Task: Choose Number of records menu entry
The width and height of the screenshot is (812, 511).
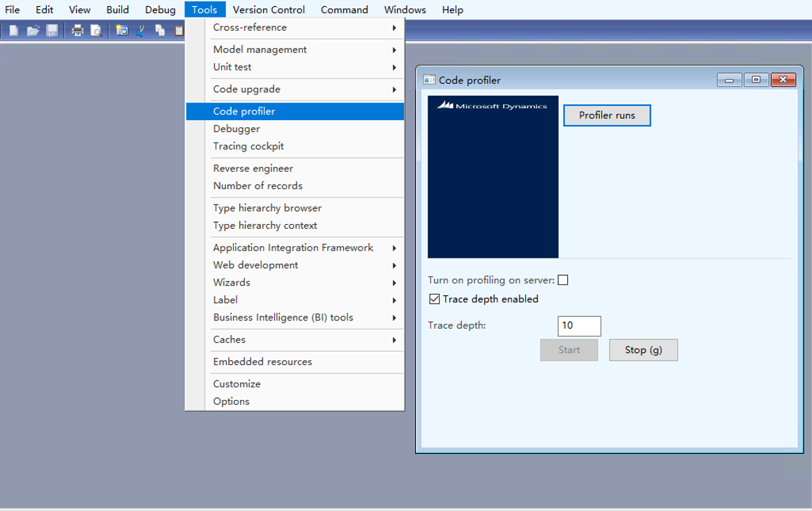Action: (x=294, y=186)
